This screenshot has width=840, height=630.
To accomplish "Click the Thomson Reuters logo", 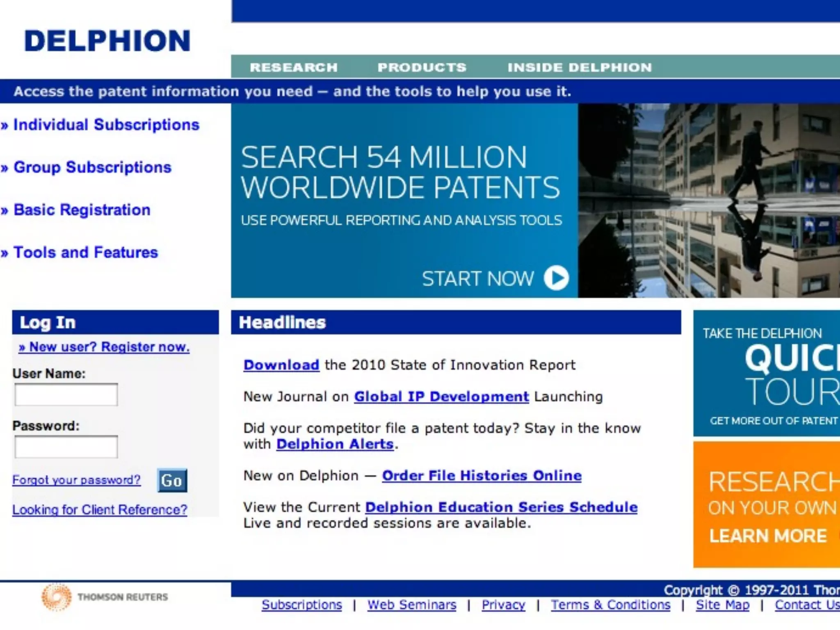I will pyautogui.click(x=105, y=597).
